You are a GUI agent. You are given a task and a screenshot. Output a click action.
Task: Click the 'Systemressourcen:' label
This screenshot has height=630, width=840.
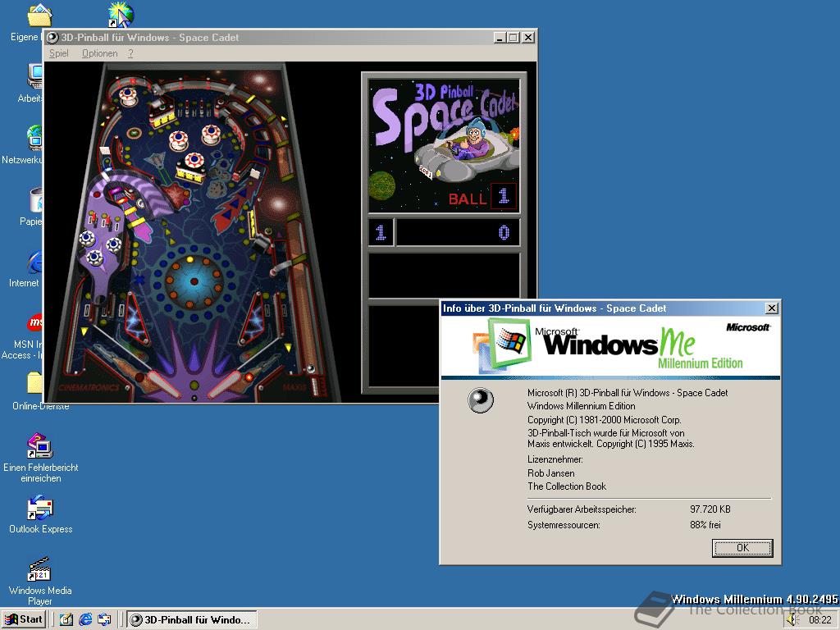click(x=564, y=525)
